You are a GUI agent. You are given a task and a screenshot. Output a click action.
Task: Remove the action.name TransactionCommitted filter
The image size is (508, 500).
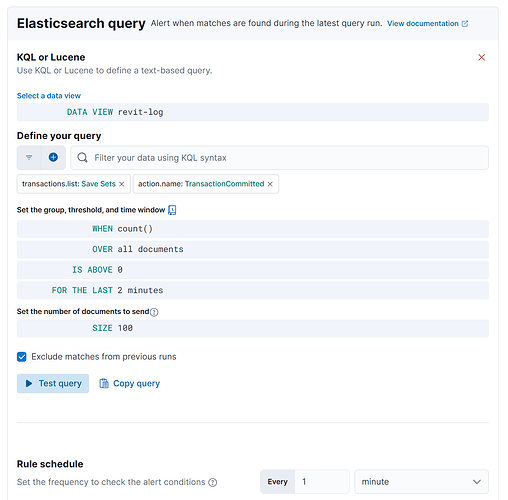(x=270, y=184)
